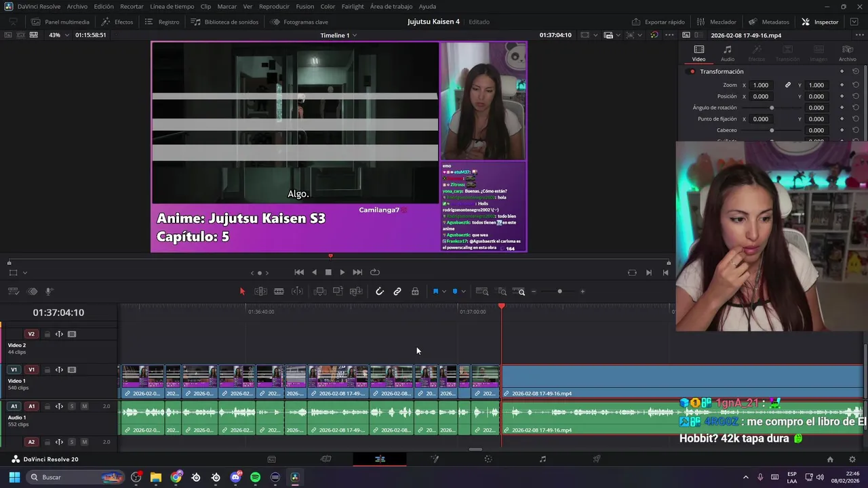
Task: Jump to first frame button
Action: point(299,272)
